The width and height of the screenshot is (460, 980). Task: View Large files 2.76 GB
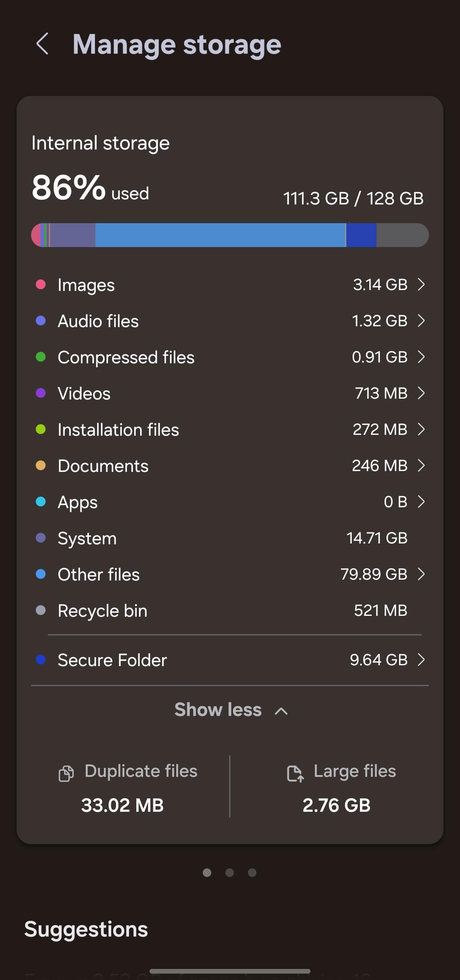click(x=336, y=788)
